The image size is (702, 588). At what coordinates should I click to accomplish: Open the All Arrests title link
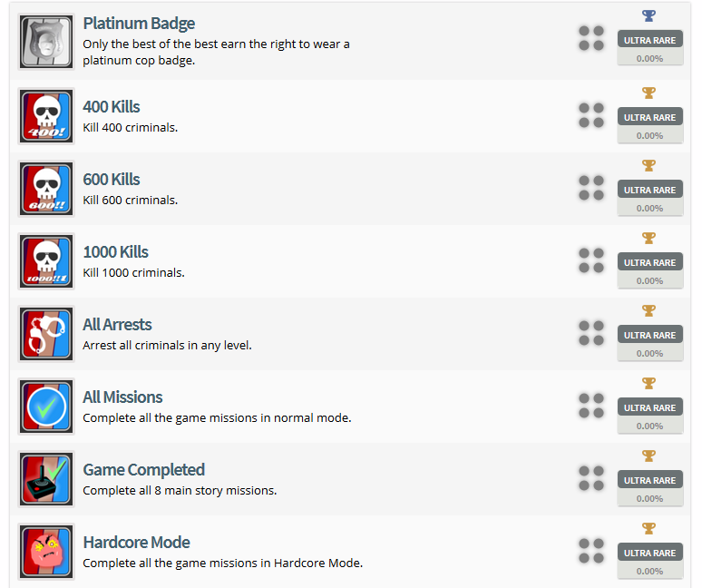pyautogui.click(x=117, y=324)
